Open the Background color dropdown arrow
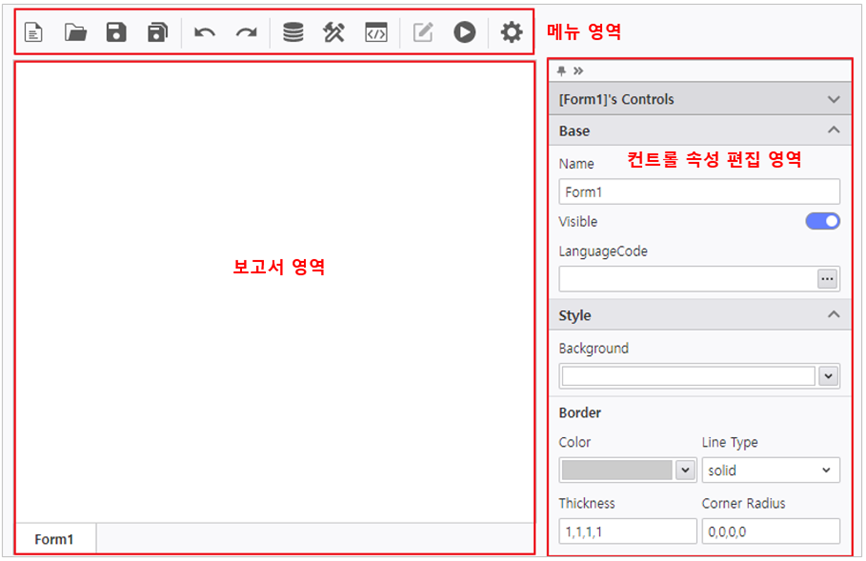This screenshot has height=561, width=866. tap(828, 376)
